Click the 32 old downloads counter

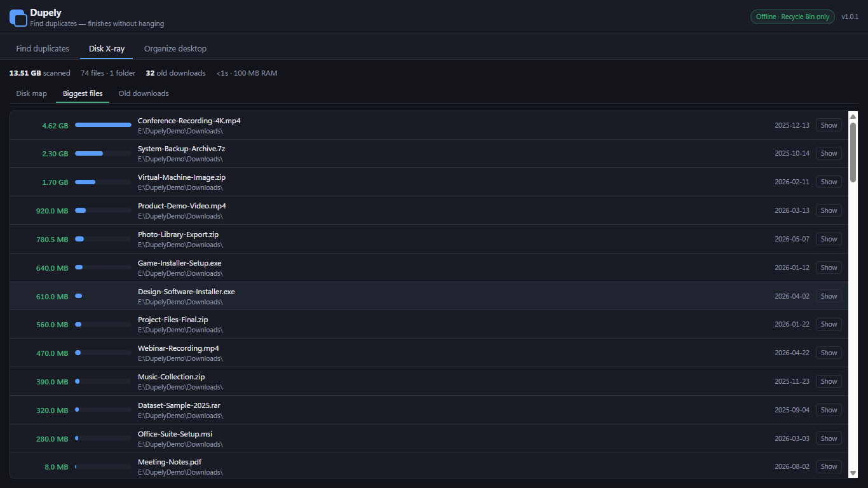(x=176, y=73)
